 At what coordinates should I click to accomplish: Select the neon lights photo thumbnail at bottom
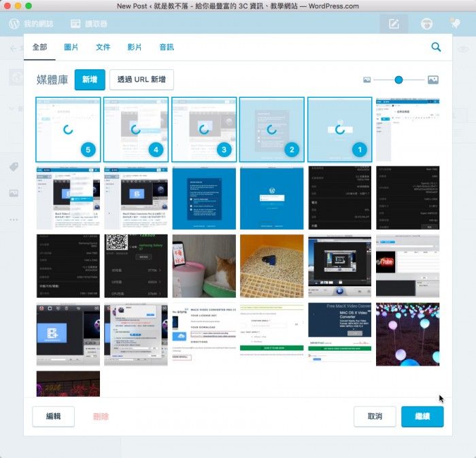[x=68, y=384]
